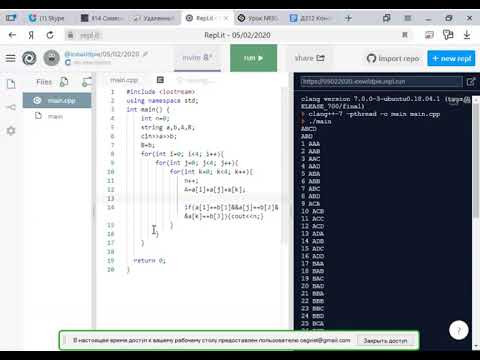Screen dimensions: 480x360
Task: Create a new repl
Action: point(451,59)
